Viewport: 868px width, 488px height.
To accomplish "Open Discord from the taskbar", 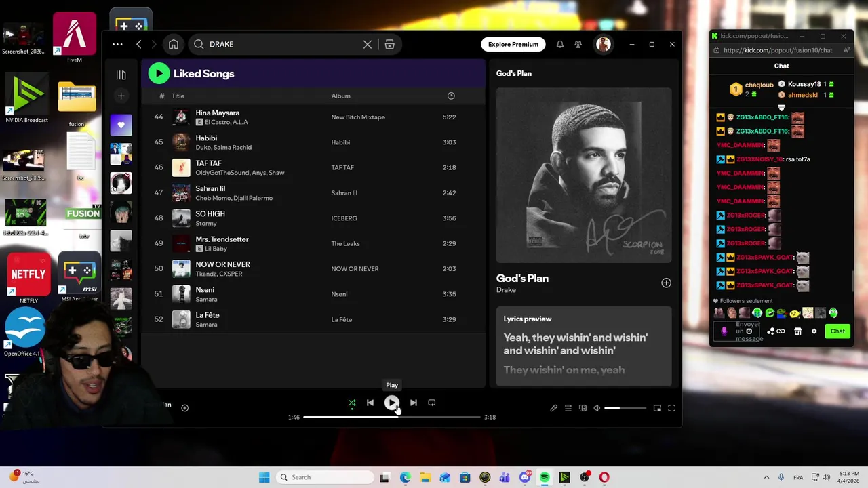I will [x=525, y=477].
